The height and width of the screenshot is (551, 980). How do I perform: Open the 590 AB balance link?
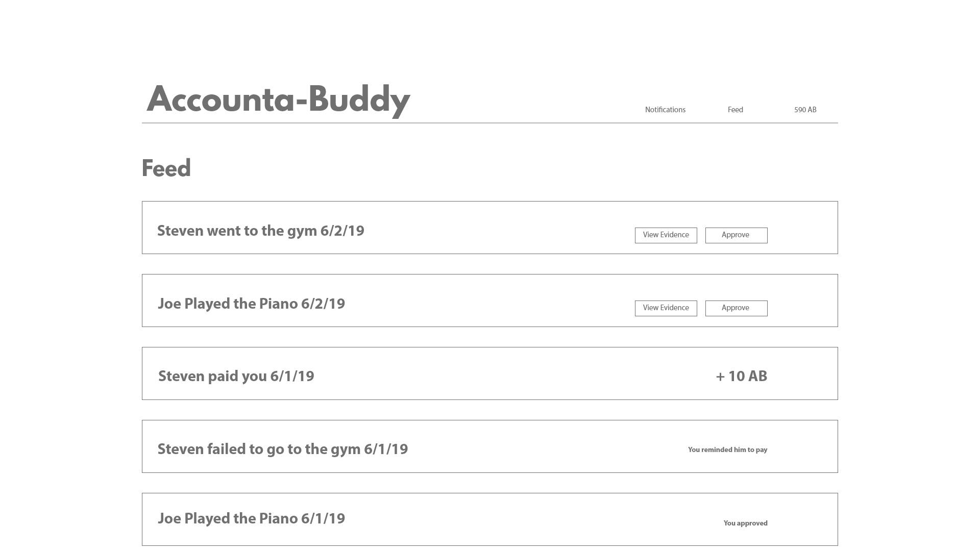805,110
